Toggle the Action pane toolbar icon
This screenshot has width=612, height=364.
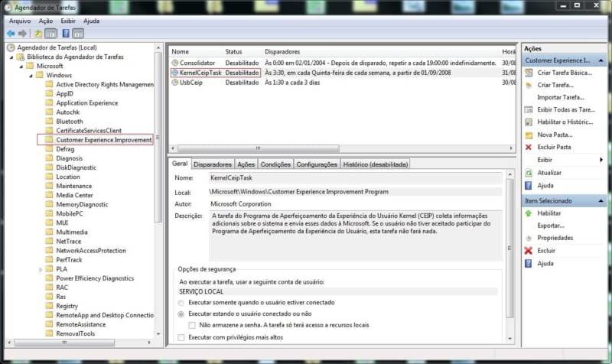(78, 34)
